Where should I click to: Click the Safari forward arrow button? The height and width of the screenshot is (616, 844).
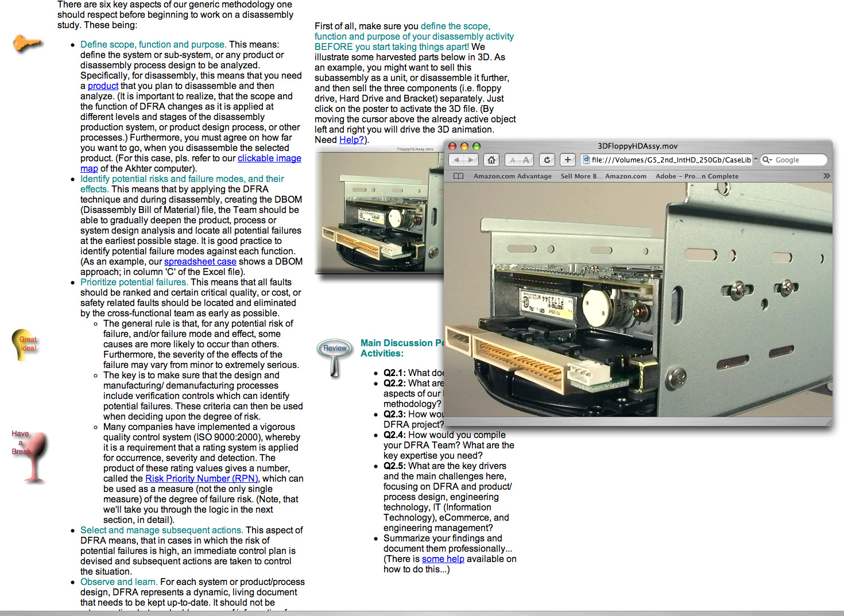[x=471, y=160]
